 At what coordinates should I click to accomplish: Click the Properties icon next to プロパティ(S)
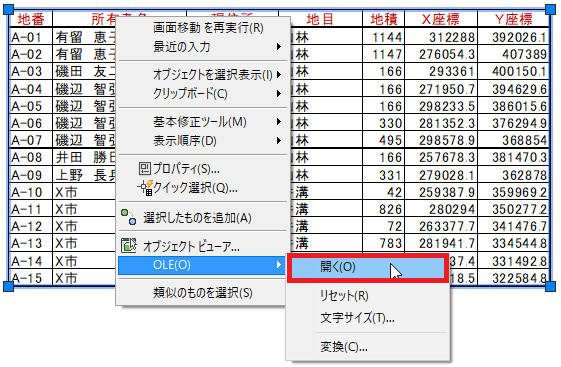point(145,168)
